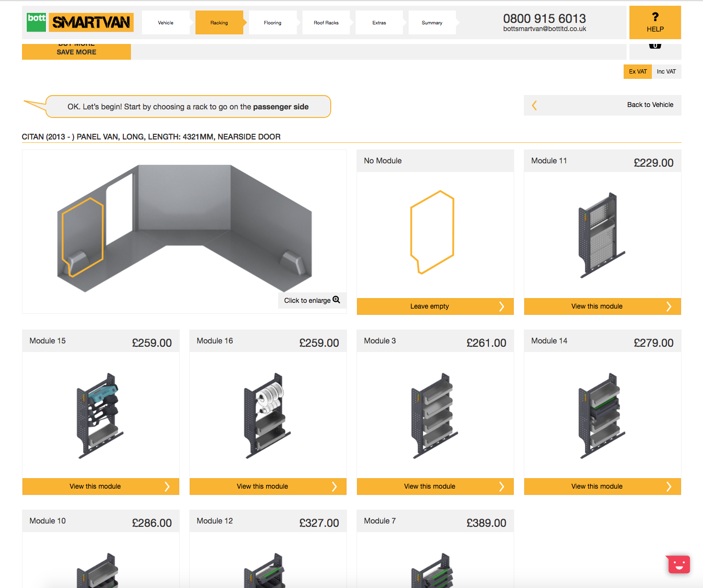Screen dimensions: 703x588
Task: Click arrow on Leave empty button
Action: [x=501, y=307]
